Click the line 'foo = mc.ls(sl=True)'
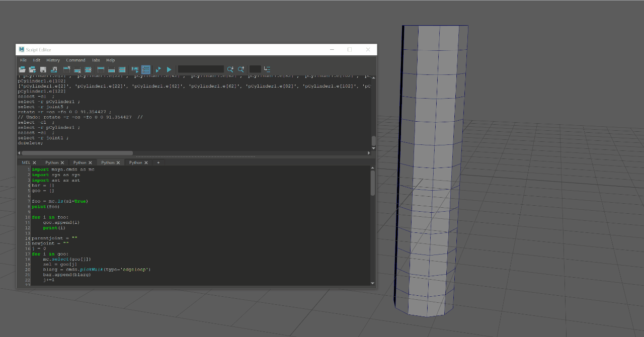 click(x=60, y=201)
